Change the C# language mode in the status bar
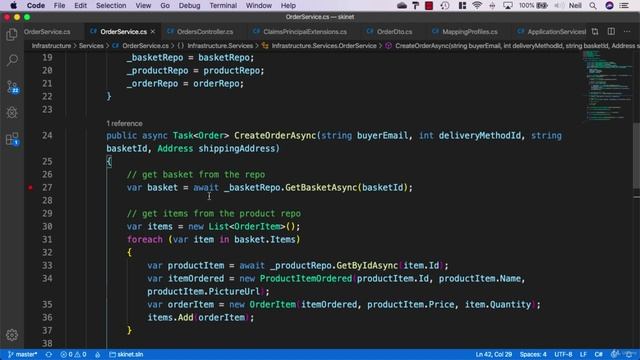 tap(598, 354)
